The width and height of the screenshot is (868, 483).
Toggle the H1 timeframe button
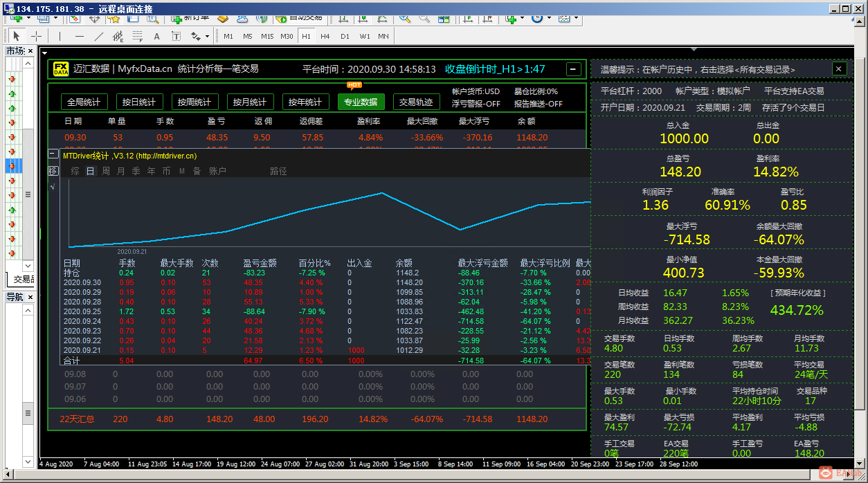[306, 36]
